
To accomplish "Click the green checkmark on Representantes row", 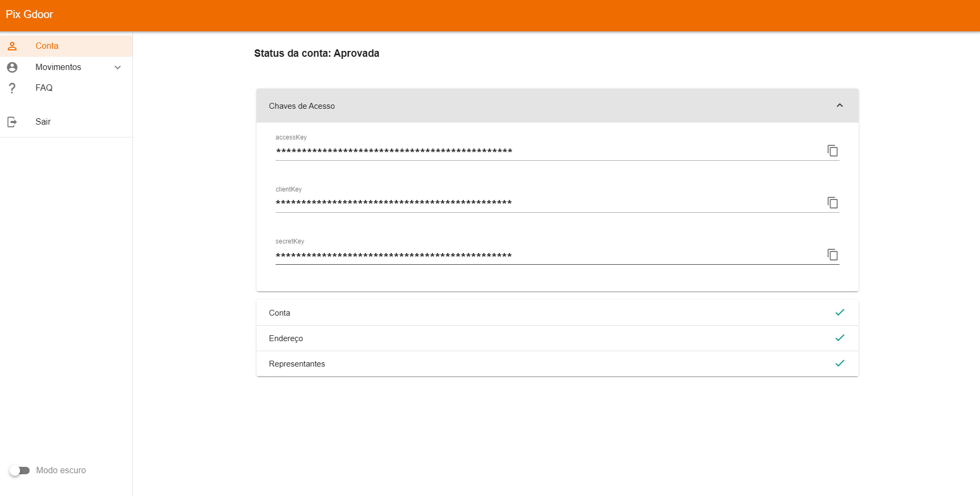I will click(x=840, y=363).
